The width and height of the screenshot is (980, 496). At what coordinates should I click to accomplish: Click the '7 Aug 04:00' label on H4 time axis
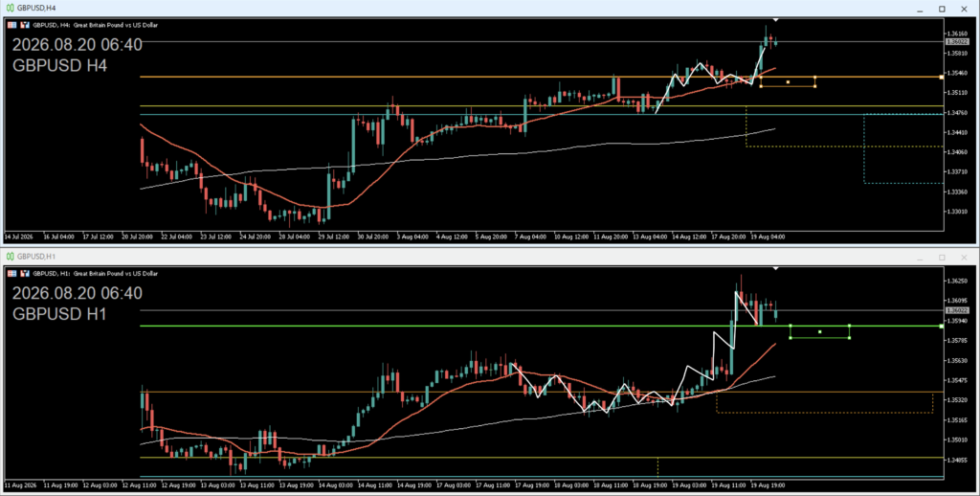click(532, 237)
